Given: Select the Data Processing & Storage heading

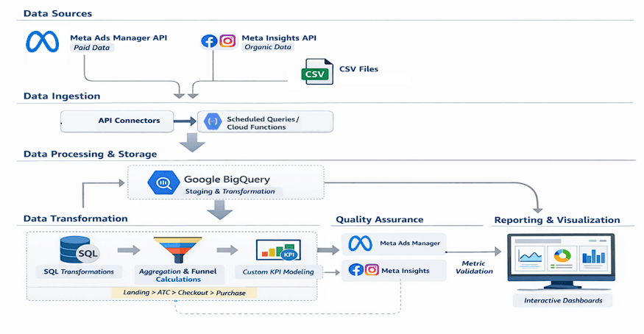Looking at the screenshot, I should click(90, 154).
